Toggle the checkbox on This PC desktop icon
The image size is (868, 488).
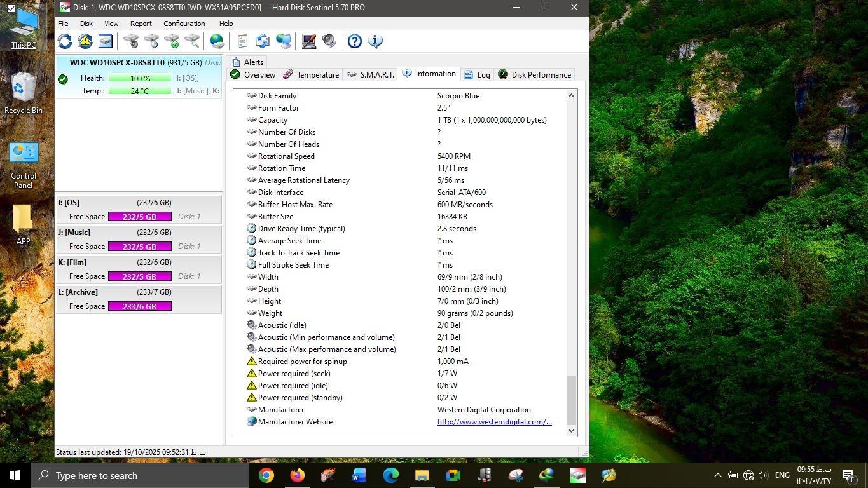click(x=11, y=9)
